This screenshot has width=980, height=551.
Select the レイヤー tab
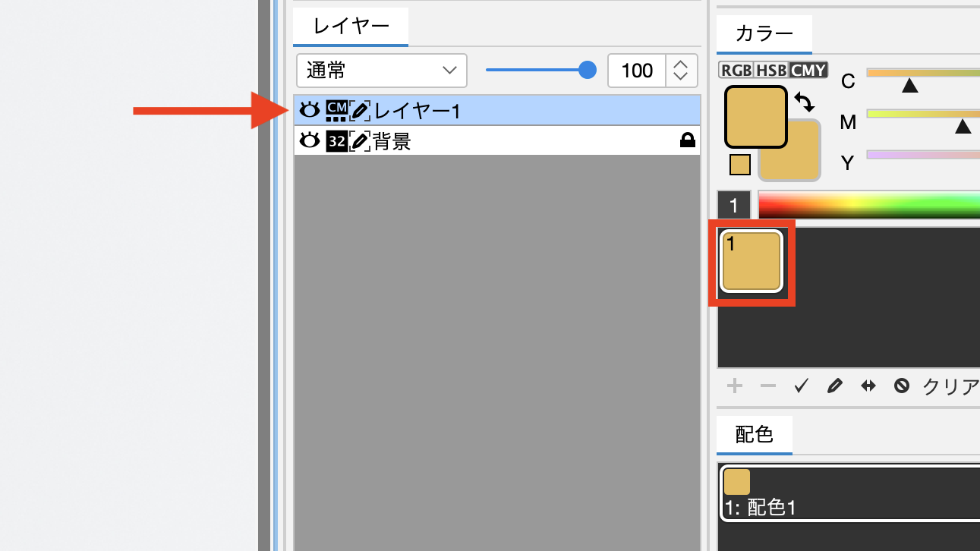point(351,27)
